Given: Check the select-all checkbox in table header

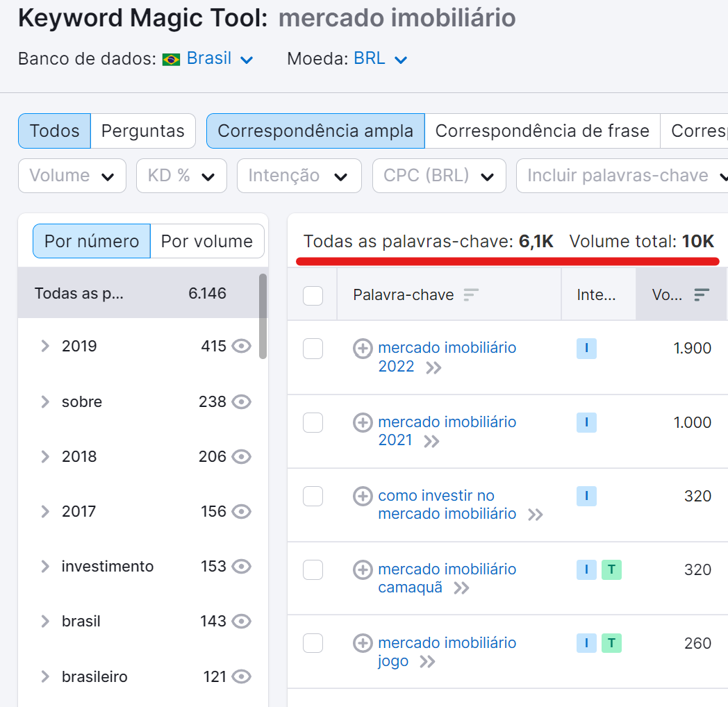Looking at the screenshot, I should click(313, 294).
